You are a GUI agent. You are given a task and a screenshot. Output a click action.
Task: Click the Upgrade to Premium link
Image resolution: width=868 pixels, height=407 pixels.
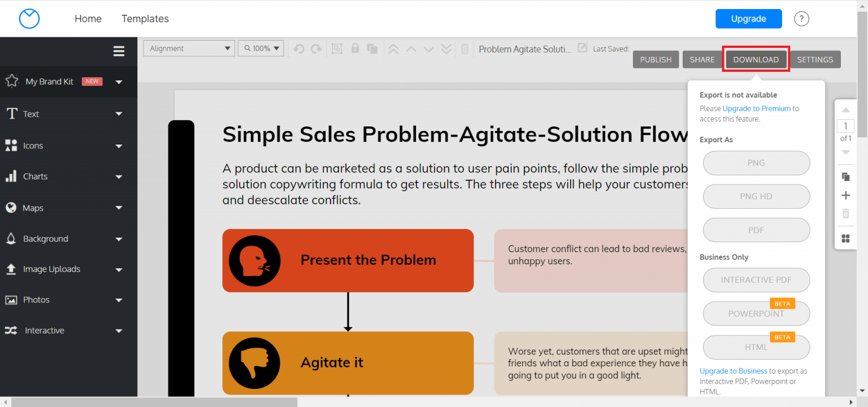coord(758,108)
